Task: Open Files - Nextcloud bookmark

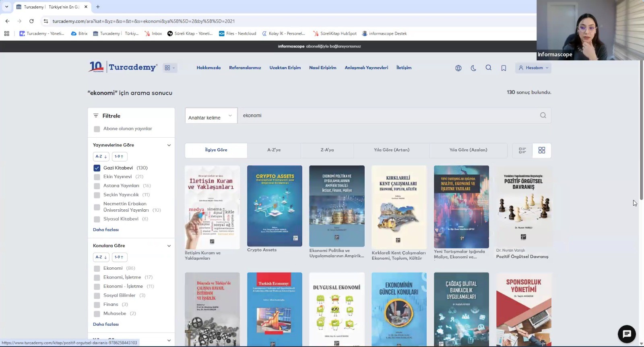Action: tap(237, 33)
